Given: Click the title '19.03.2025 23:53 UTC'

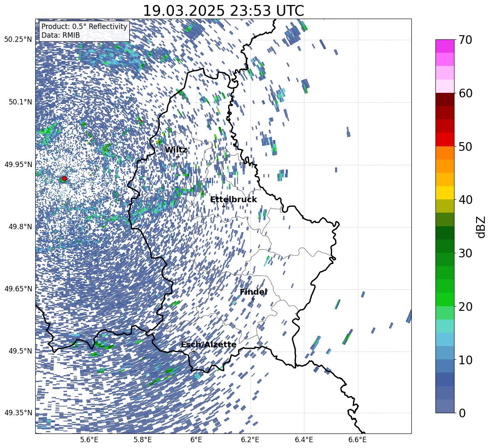Looking at the screenshot, I should [x=223, y=11].
